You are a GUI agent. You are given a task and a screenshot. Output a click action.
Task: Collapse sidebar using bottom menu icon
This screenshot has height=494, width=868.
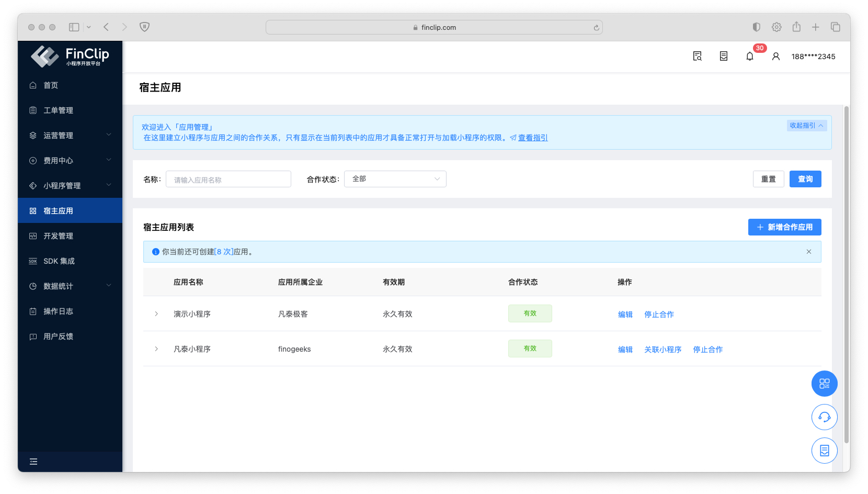(33, 462)
